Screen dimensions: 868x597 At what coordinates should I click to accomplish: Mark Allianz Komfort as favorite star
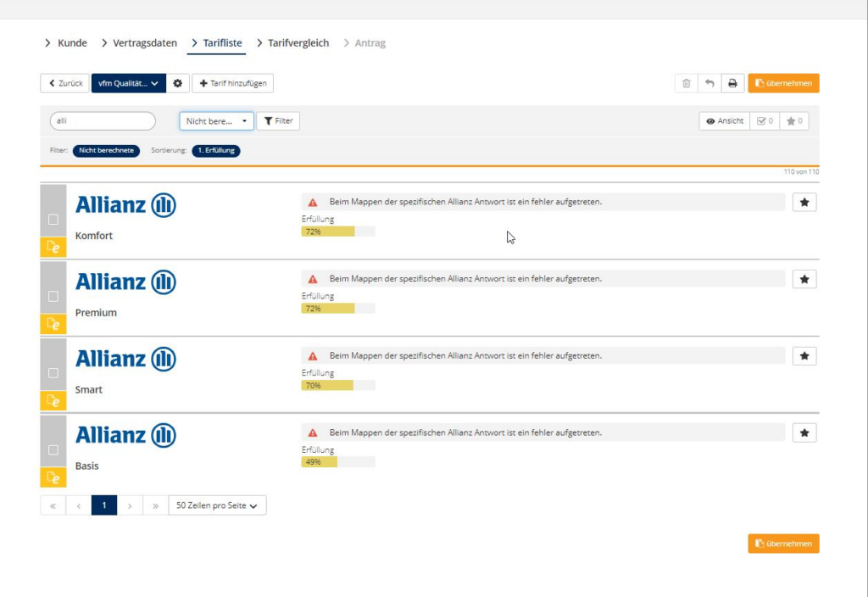[x=804, y=202]
